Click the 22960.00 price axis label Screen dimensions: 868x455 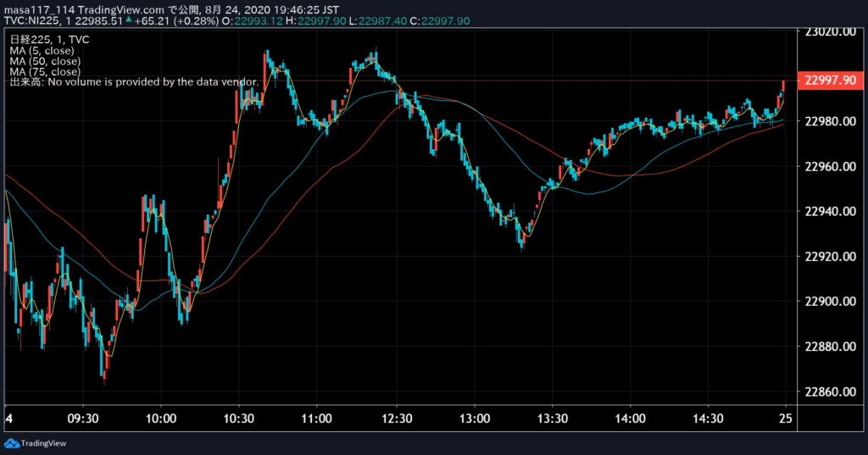pos(831,166)
